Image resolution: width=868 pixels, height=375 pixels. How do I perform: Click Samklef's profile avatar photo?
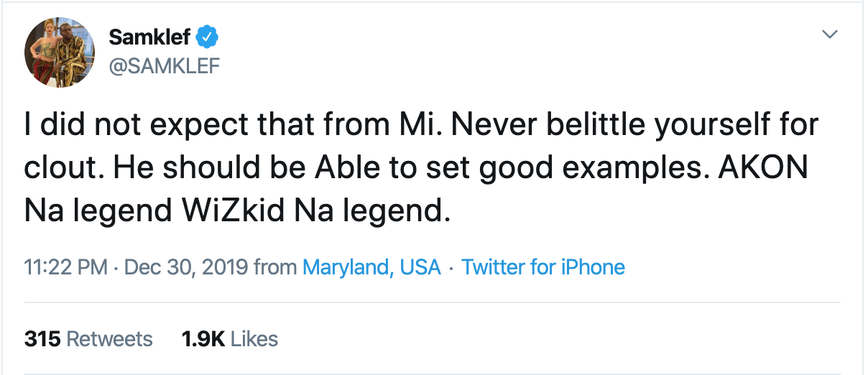[60, 52]
